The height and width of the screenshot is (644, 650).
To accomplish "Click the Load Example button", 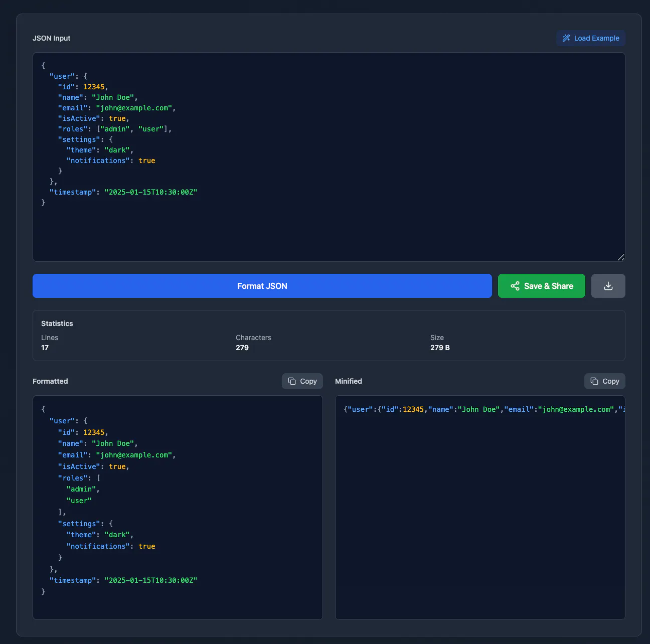I will [x=590, y=38].
